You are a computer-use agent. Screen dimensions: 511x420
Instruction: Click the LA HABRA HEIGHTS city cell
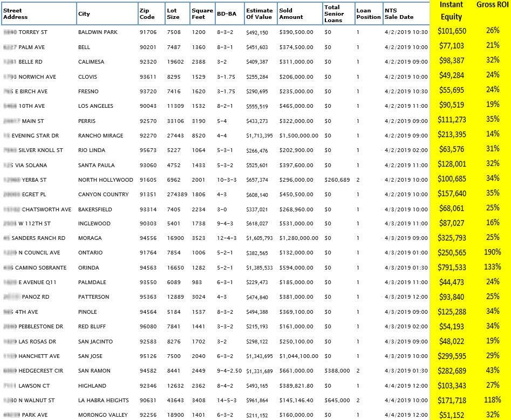(103, 401)
